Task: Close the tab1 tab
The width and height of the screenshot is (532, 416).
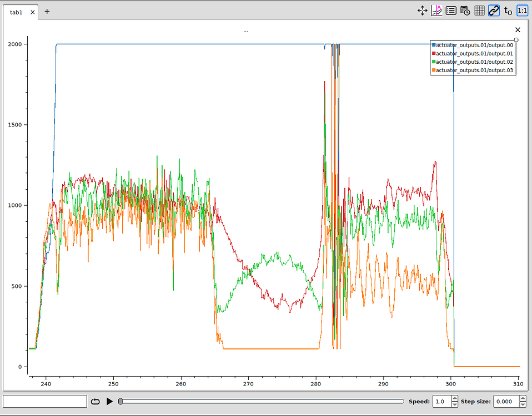Action: tap(33, 12)
